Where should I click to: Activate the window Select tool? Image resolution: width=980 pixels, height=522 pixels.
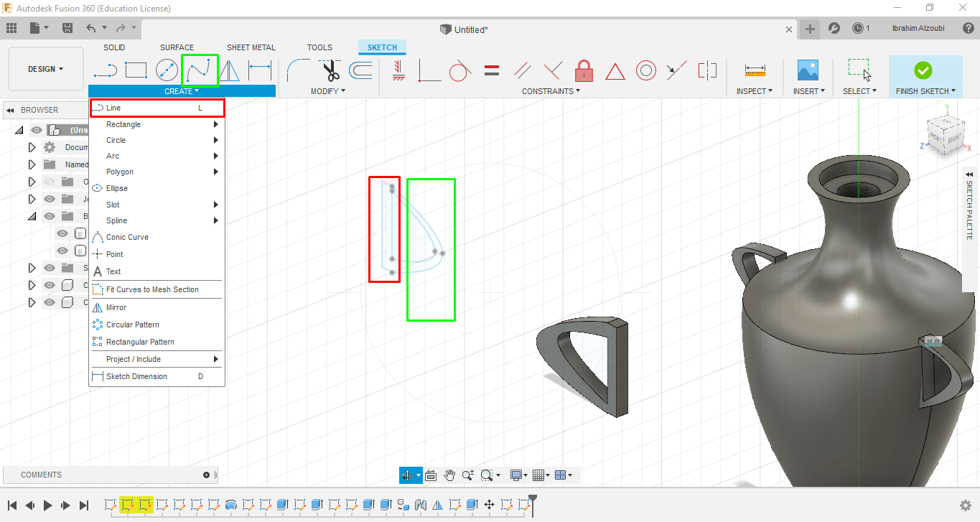coord(859,70)
